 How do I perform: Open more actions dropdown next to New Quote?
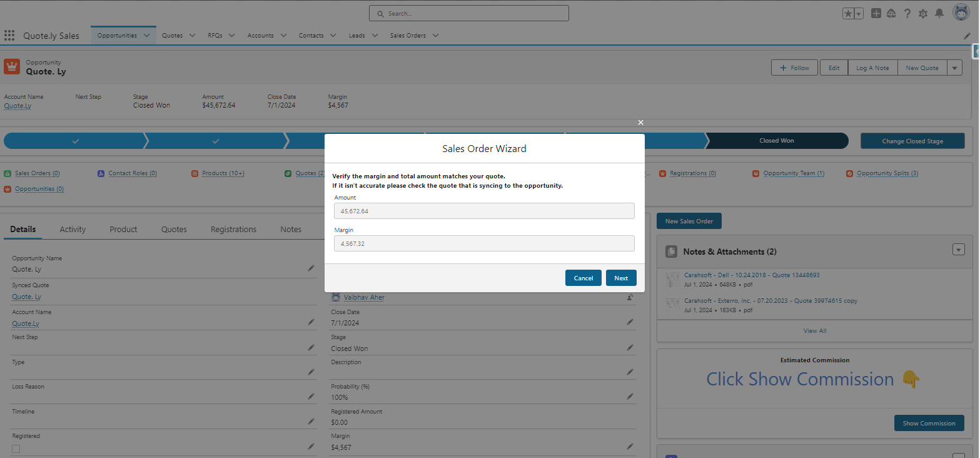954,68
